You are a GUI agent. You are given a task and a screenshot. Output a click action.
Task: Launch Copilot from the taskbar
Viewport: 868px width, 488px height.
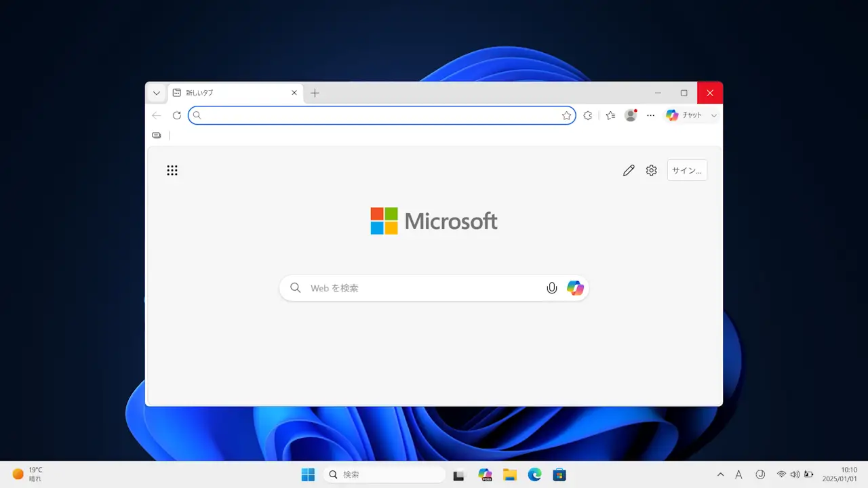485,474
